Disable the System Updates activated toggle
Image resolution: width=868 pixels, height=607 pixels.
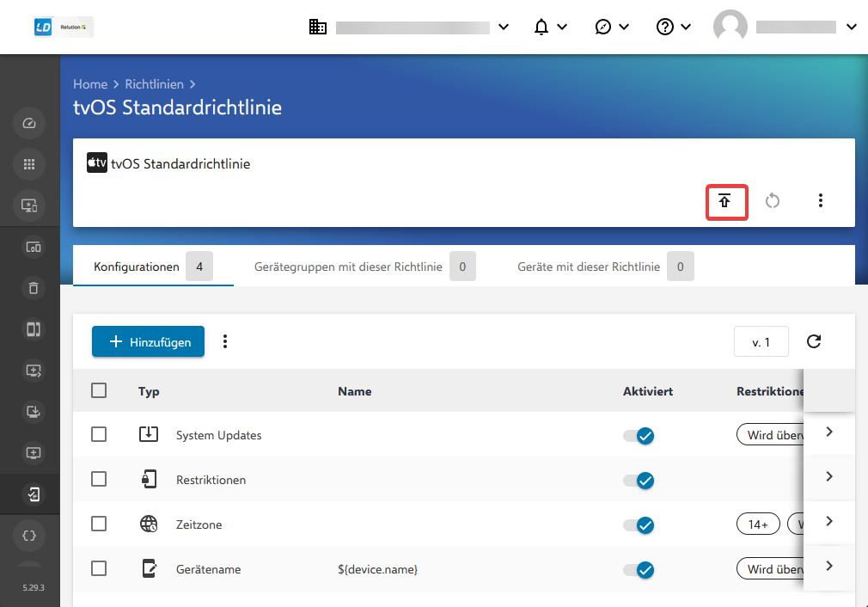[639, 436]
